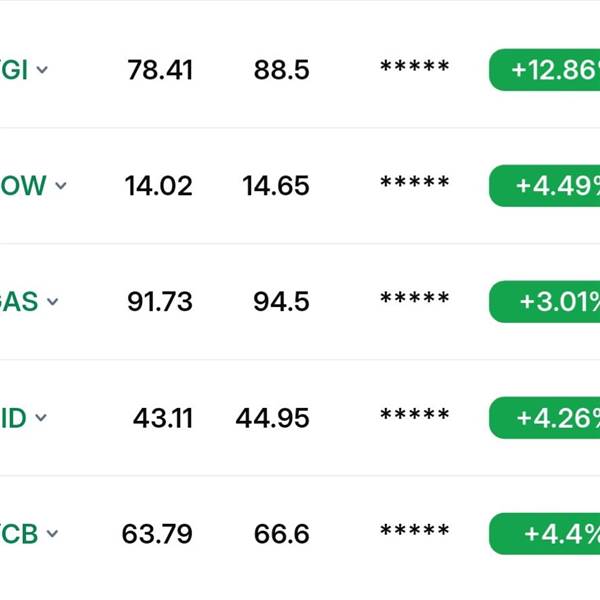Select the 88.5 price cell
Viewport: 600px width, 600px height.
(x=282, y=70)
